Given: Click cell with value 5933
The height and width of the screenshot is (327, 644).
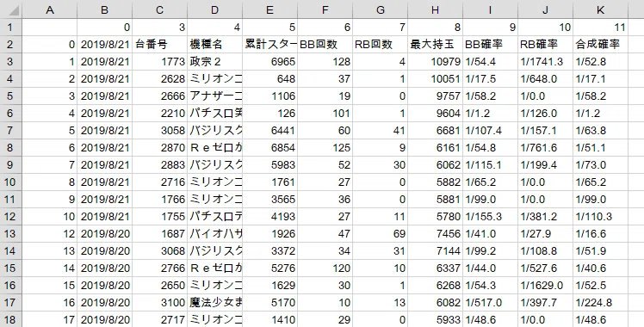Looking at the screenshot, I should click(435, 319).
